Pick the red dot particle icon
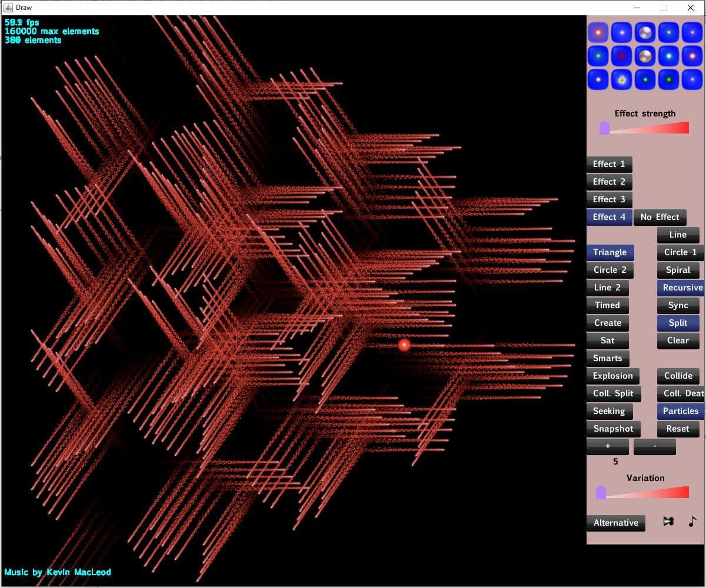Screen dimensions: 706x588 coord(622,56)
